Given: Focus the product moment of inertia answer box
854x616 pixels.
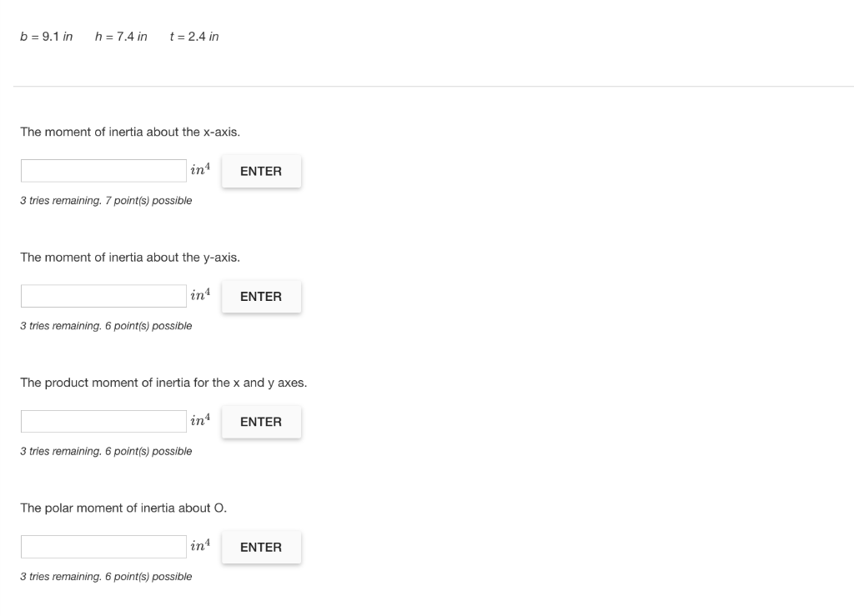Looking at the screenshot, I should coord(103,421).
